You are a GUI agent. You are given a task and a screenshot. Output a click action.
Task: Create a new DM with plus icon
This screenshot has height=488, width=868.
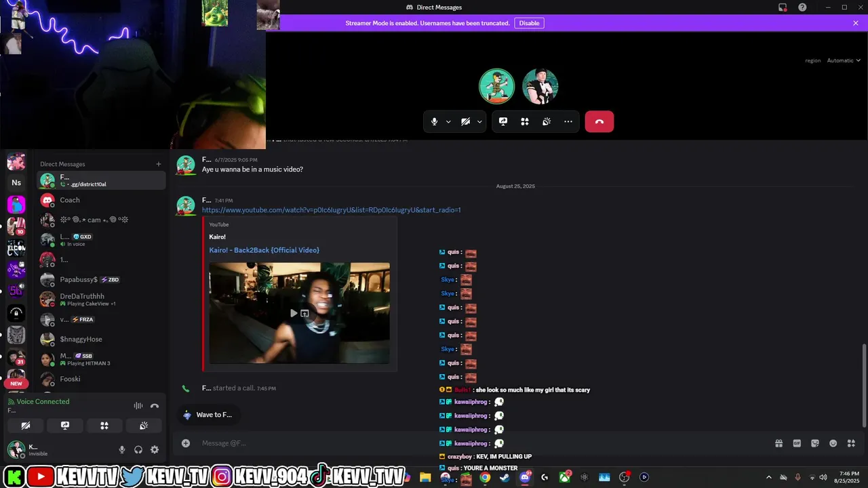tap(159, 164)
